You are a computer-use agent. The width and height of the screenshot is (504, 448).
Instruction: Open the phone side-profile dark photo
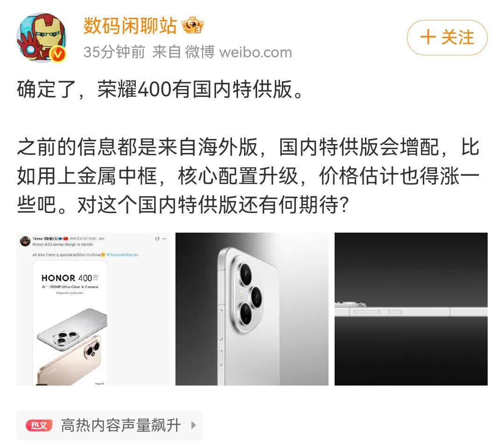coord(411,309)
